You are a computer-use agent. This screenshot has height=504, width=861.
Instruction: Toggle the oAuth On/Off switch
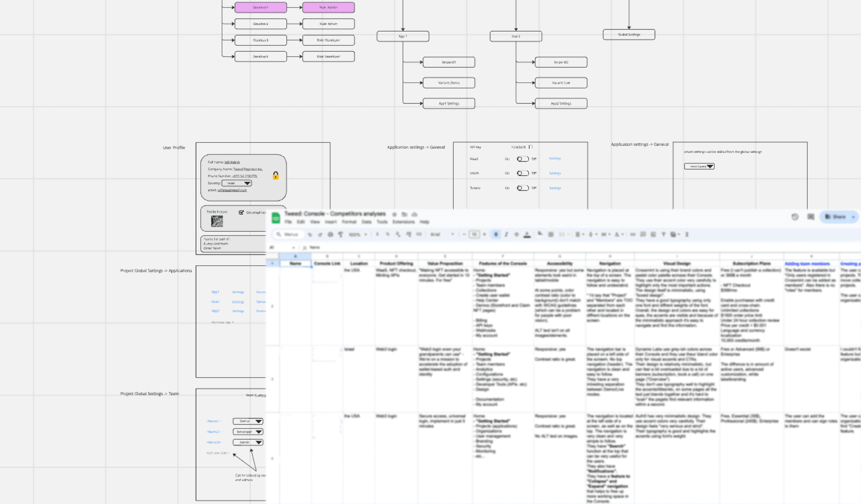tap(523, 173)
